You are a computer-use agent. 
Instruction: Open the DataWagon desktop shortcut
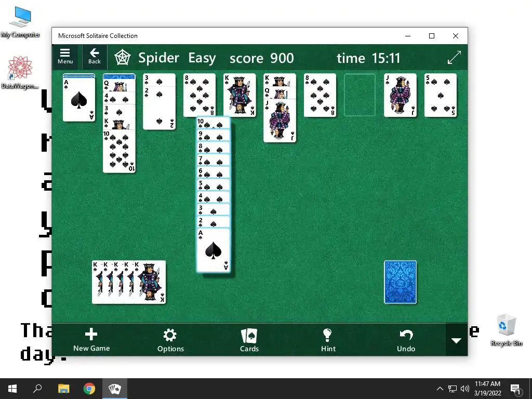point(20,73)
